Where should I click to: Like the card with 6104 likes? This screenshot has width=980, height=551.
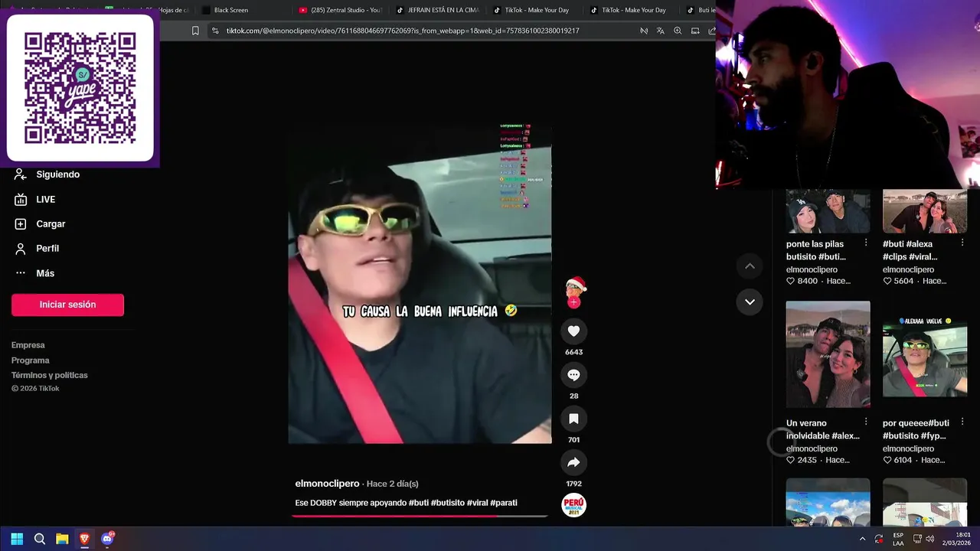[887, 460]
